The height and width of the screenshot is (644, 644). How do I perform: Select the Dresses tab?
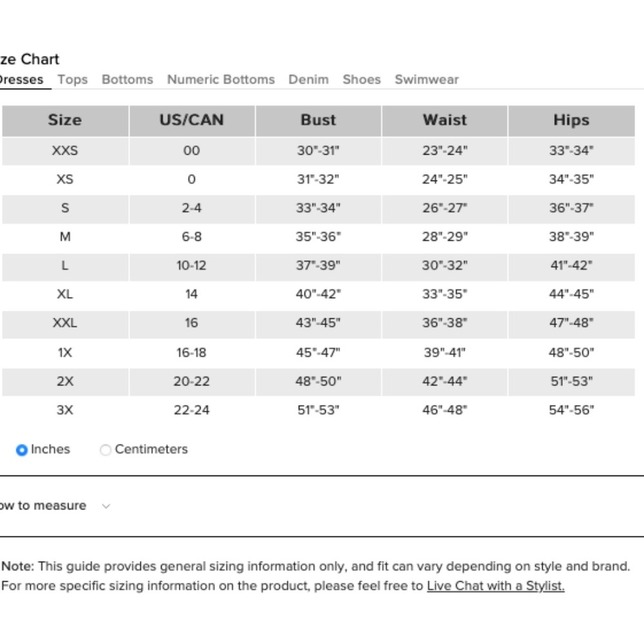click(21, 79)
